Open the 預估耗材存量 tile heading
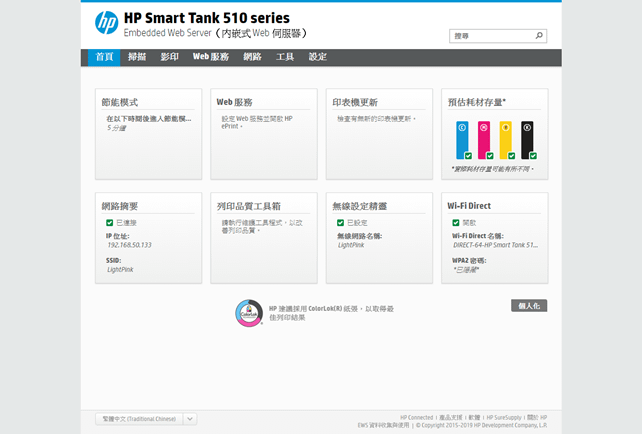 click(477, 102)
